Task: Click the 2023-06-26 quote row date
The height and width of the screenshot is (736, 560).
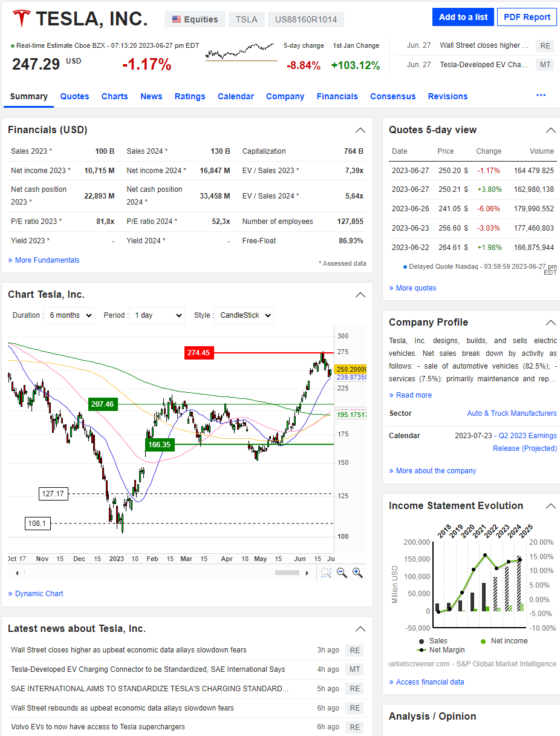Action: (x=410, y=209)
